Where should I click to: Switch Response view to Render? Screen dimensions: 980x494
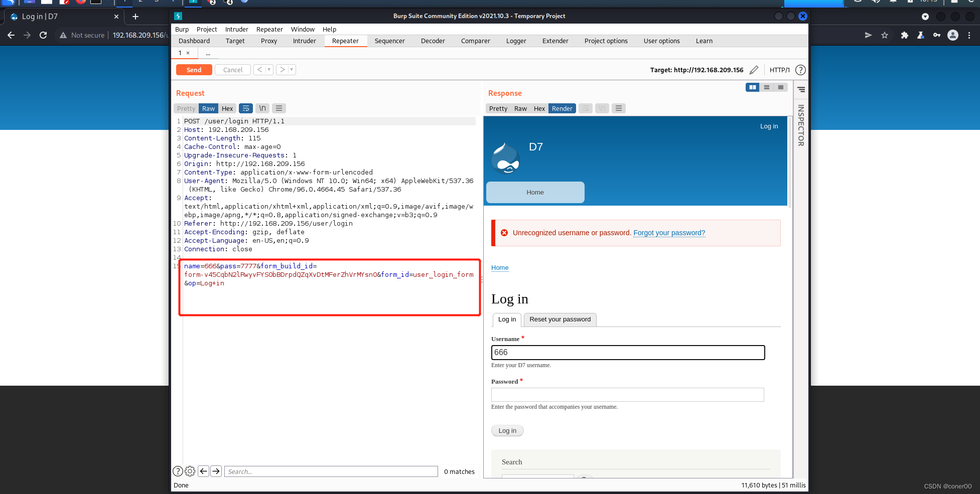[562, 108]
